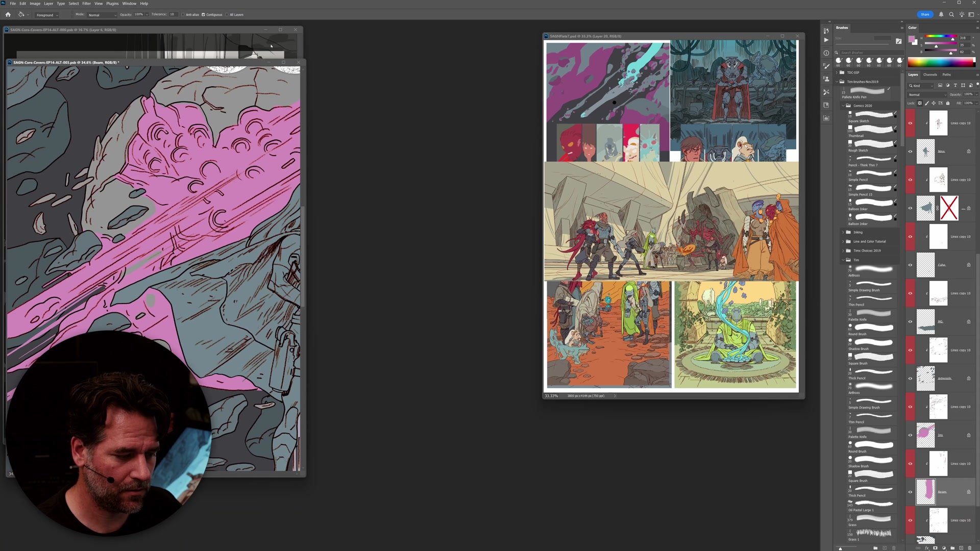
Task: Open the History panel icon
Action: point(826,31)
